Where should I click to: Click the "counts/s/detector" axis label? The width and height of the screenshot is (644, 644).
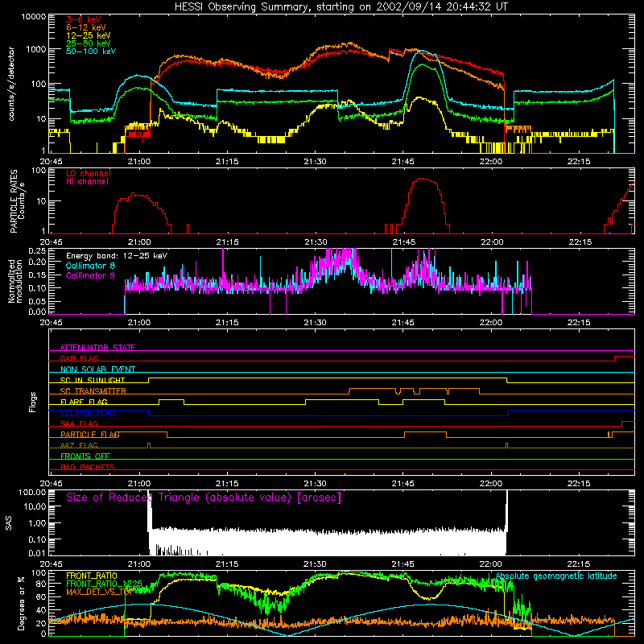click(11, 84)
